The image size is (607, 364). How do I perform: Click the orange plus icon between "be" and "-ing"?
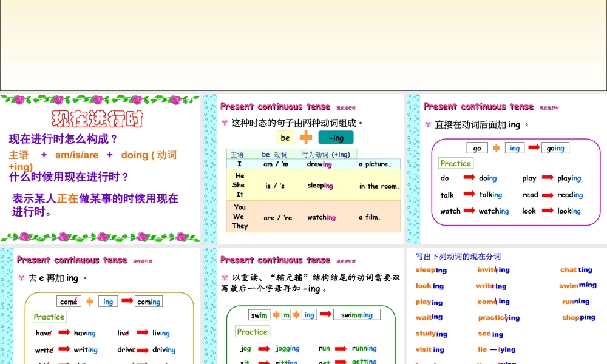(x=306, y=137)
